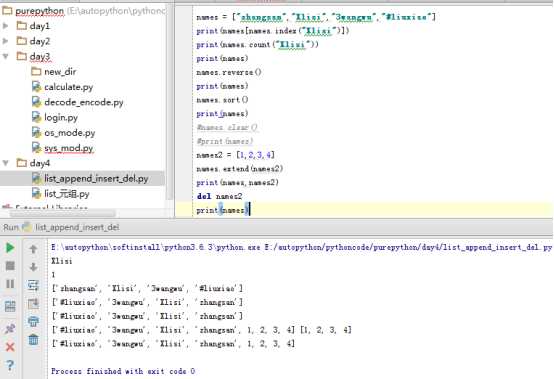Pin the Run tab with pin icon

point(10,328)
